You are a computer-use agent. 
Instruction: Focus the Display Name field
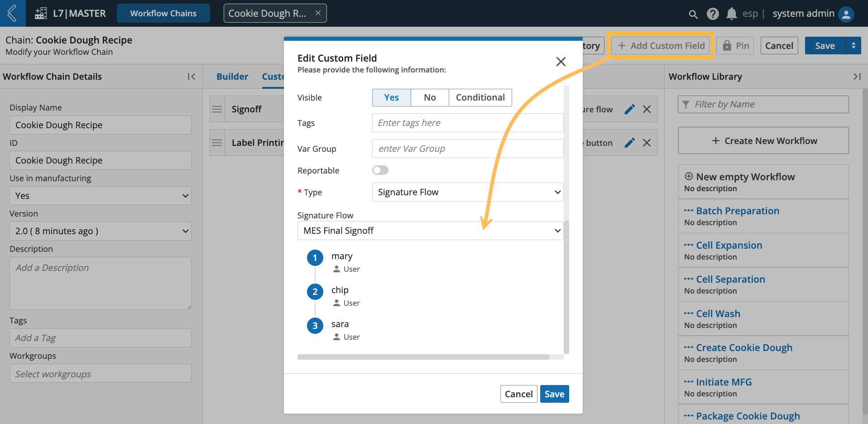tap(101, 125)
